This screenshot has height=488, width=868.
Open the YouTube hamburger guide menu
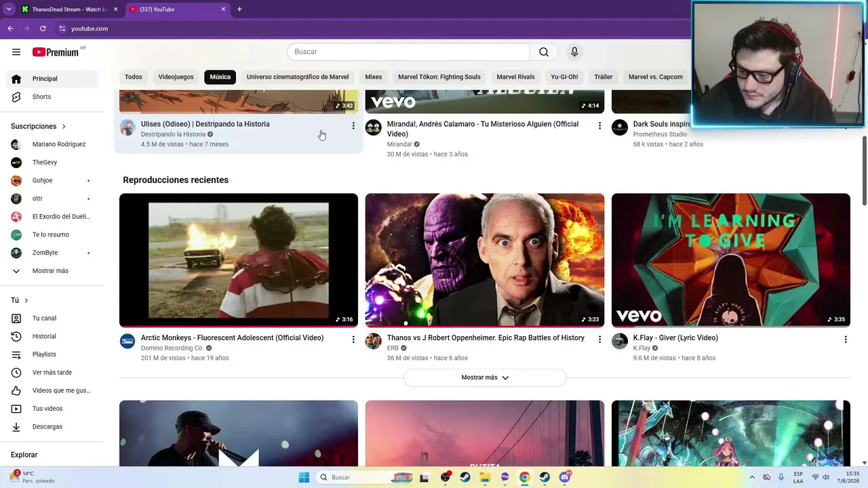[x=16, y=52]
